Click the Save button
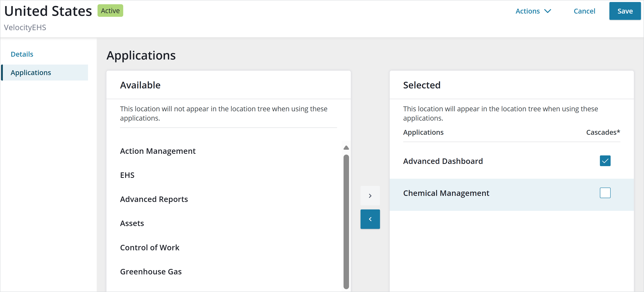Screen dimensions: 644x292 [625, 11]
